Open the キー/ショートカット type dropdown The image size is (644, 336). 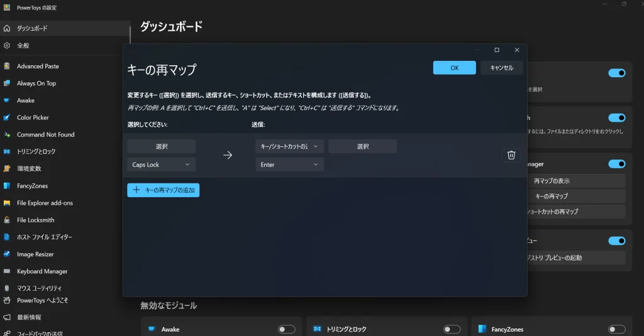289,146
